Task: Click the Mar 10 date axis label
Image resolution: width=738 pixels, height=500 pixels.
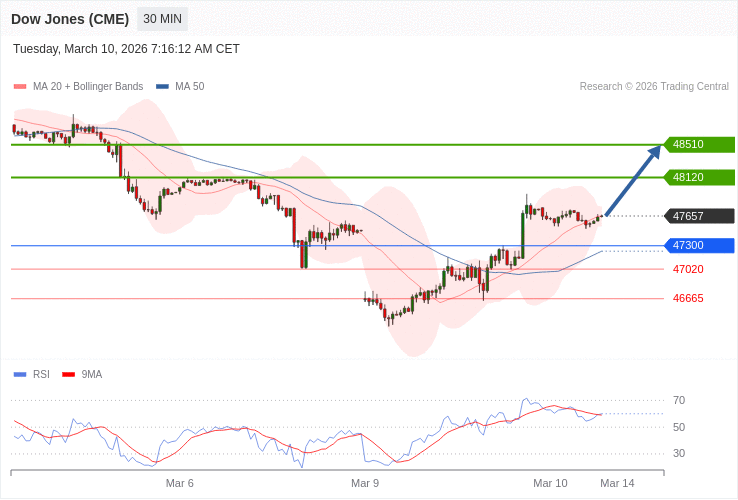Action: point(550,483)
